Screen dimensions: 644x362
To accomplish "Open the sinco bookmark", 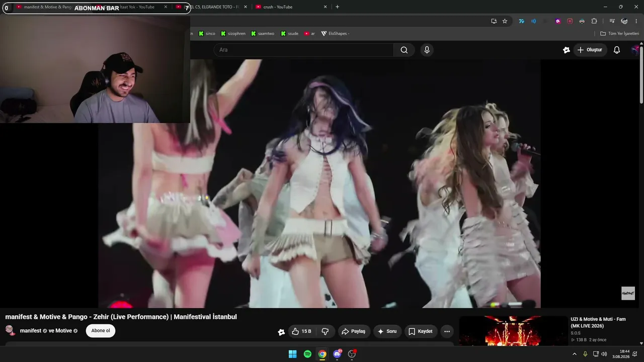I will click(207, 34).
